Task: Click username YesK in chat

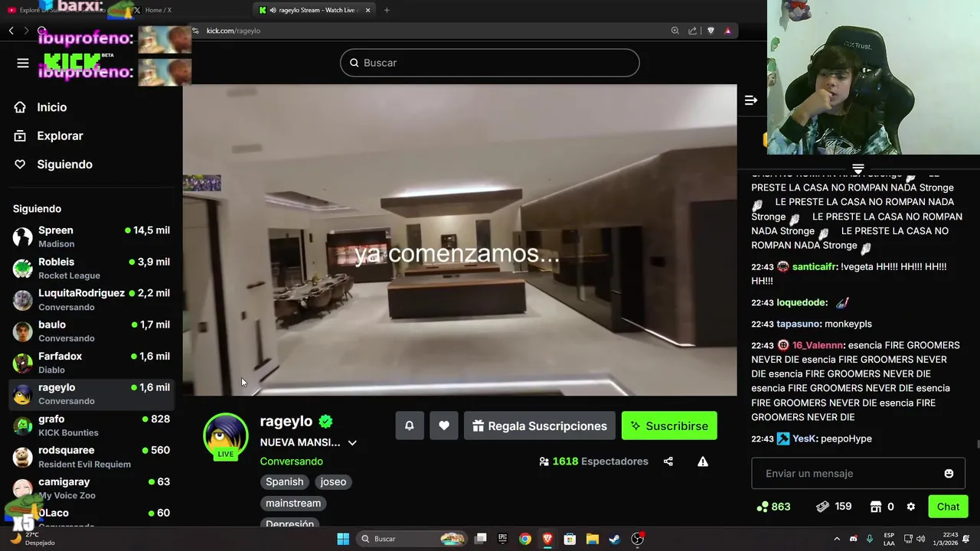Action: point(804,439)
